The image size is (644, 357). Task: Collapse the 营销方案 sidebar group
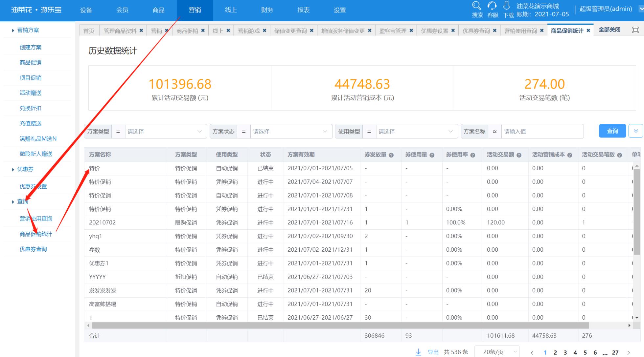click(13, 31)
